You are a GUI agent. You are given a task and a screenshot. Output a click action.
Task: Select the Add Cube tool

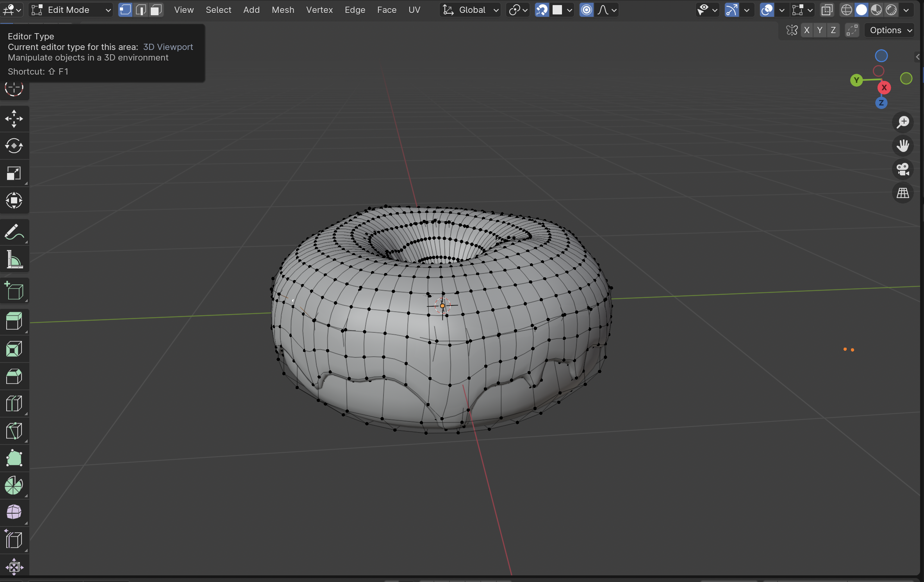click(x=14, y=291)
